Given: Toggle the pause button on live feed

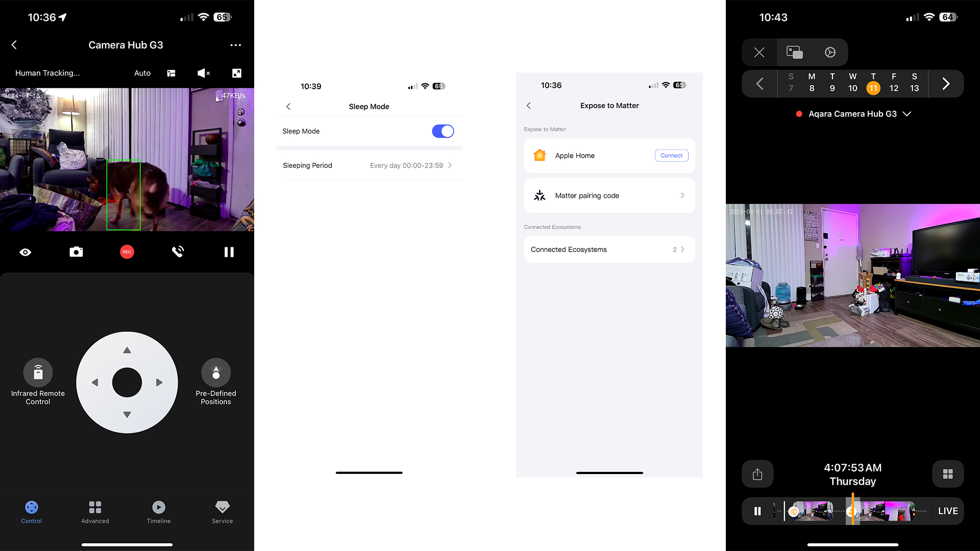Looking at the screenshot, I should point(757,511).
